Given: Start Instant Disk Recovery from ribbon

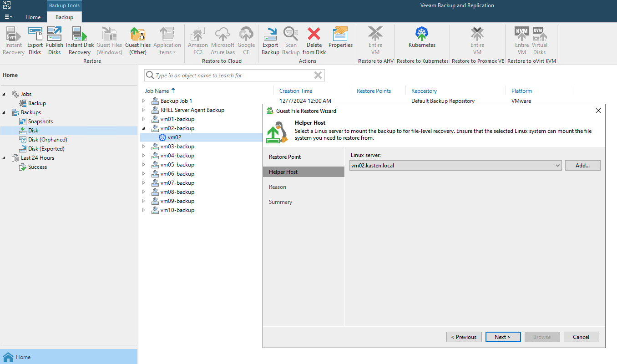Looking at the screenshot, I should [x=80, y=40].
